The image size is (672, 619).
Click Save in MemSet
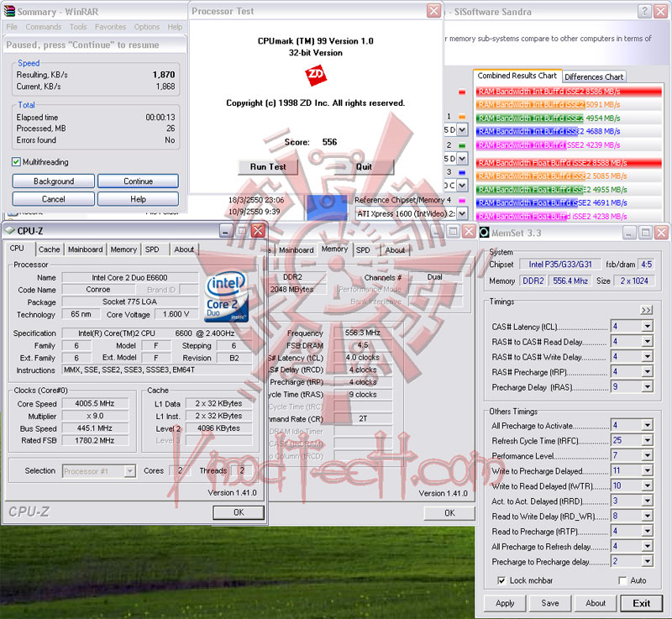tap(550, 603)
